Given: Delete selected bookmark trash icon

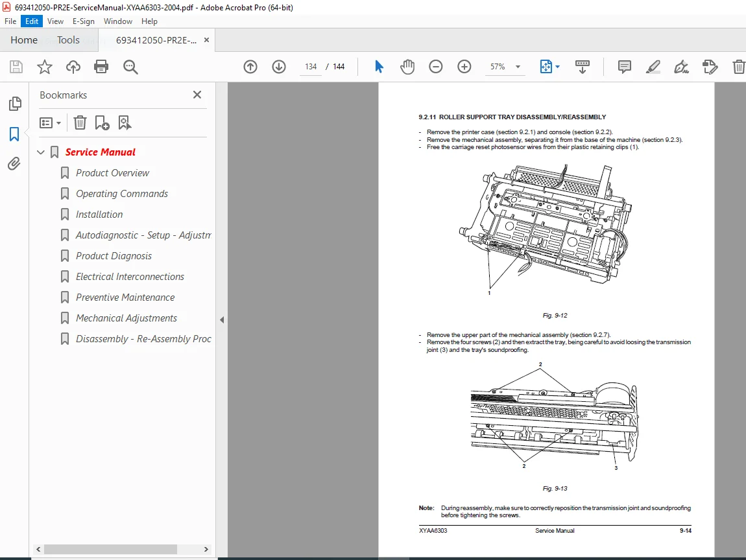Looking at the screenshot, I should coord(80,122).
